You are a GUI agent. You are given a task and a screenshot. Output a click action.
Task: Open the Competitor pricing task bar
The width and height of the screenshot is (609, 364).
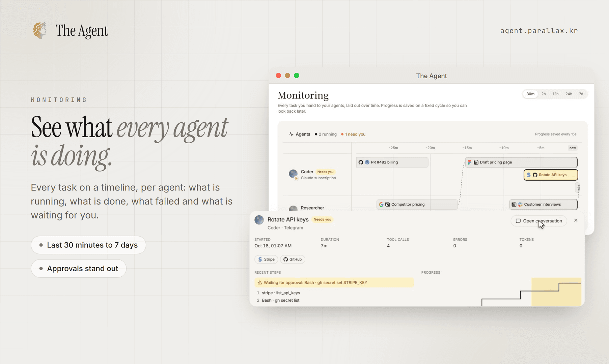tap(417, 204)
